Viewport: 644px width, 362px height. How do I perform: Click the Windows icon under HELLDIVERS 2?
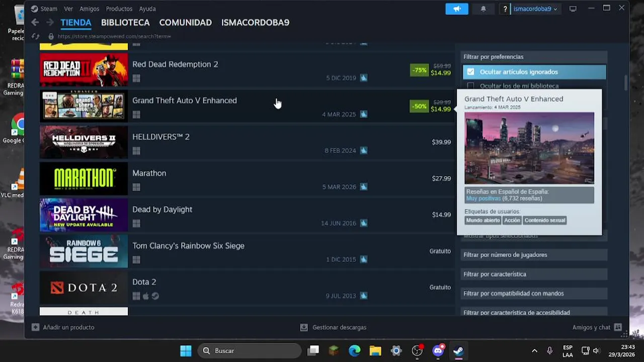(x=136, y=151)
